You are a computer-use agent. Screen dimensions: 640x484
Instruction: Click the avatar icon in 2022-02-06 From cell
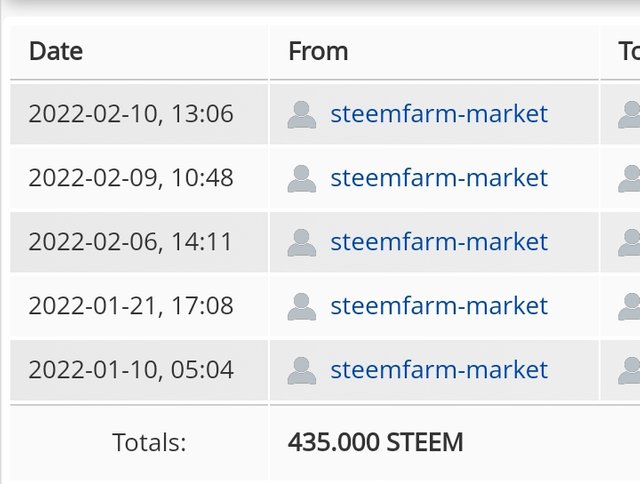[302, 243]
